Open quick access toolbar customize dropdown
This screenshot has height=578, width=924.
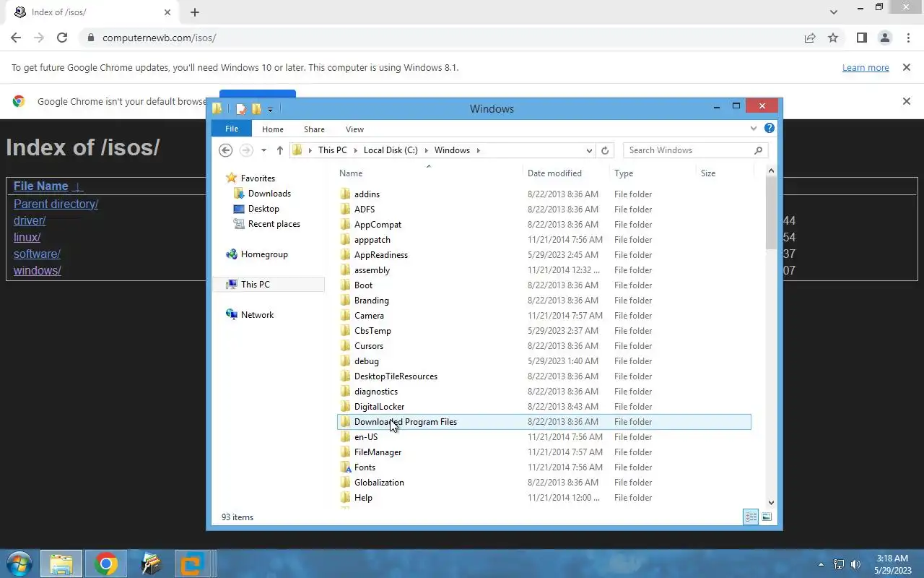pyautogui.click(x=270, y=110)
